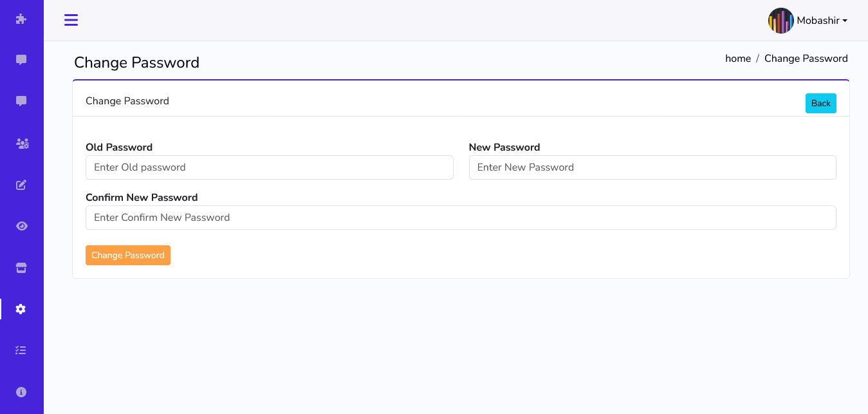Expand the Mobashir user dropdown
This screenshot has height=414, width=868.
point(822,21)
